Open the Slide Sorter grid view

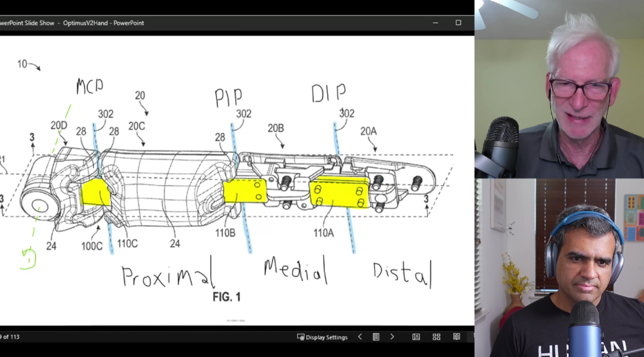436,337
